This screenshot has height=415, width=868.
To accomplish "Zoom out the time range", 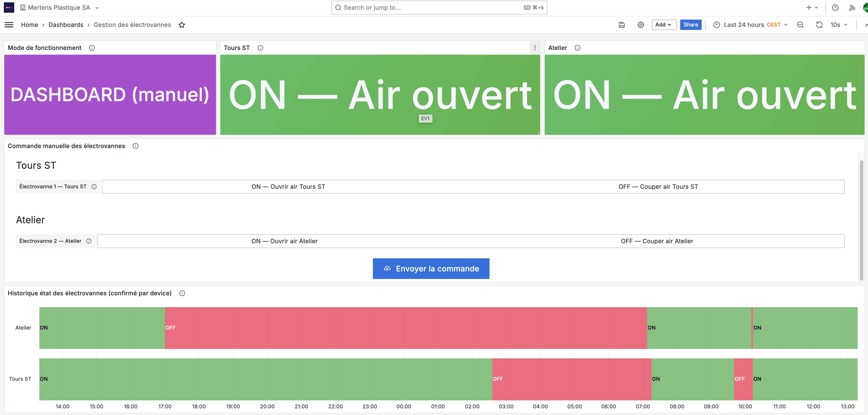I will (800, 25).
